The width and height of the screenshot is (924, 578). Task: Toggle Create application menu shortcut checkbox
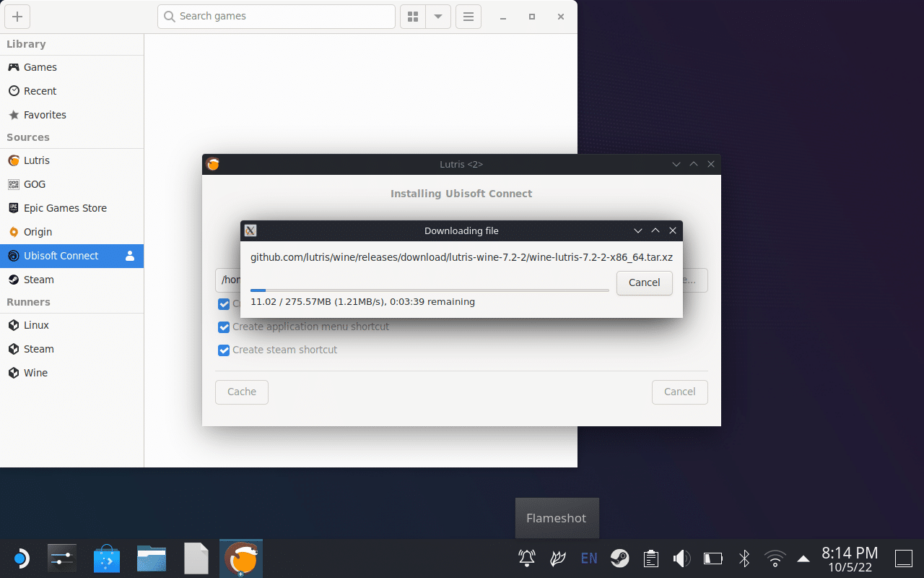point(224,327)
